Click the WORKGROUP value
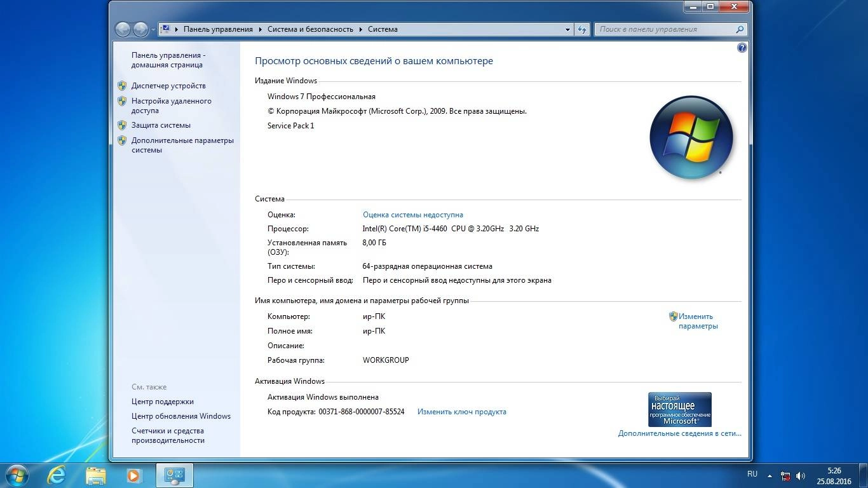868x488 pixels. [386, 360]
